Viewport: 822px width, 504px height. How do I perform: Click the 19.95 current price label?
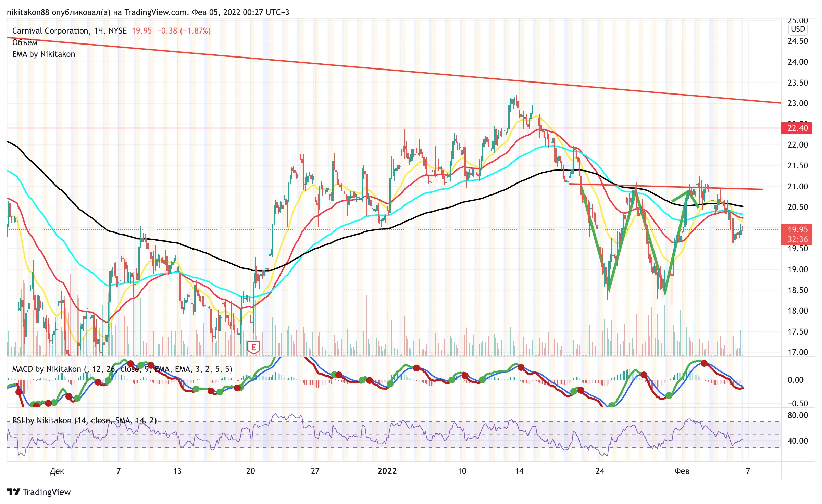(x=798, y=230)
